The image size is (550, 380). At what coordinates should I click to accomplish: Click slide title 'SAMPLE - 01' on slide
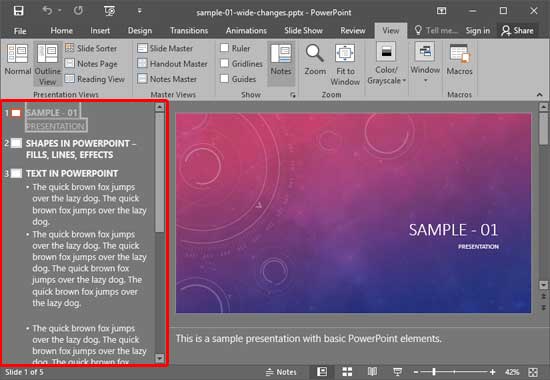pos(453,230)
